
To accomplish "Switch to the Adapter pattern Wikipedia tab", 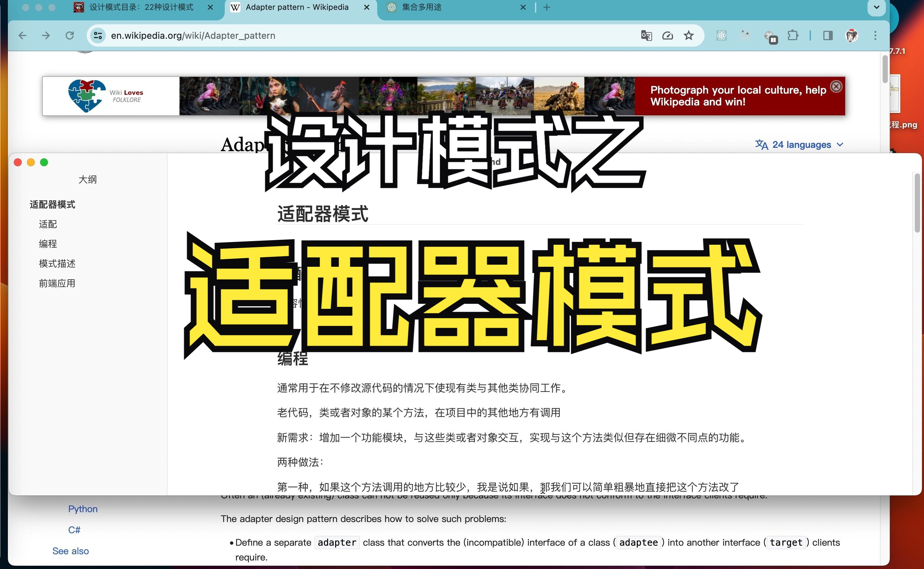I will pyautogui.click(x=297, y=7).
